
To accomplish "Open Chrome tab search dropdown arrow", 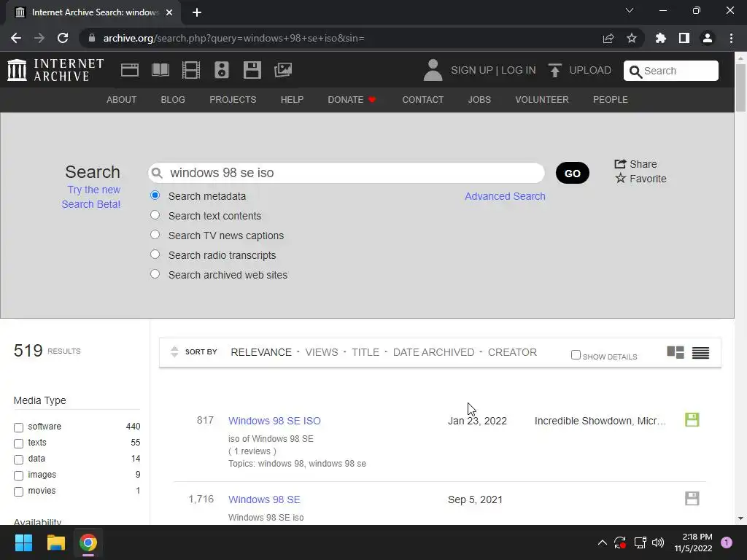I will coord(630,10).
